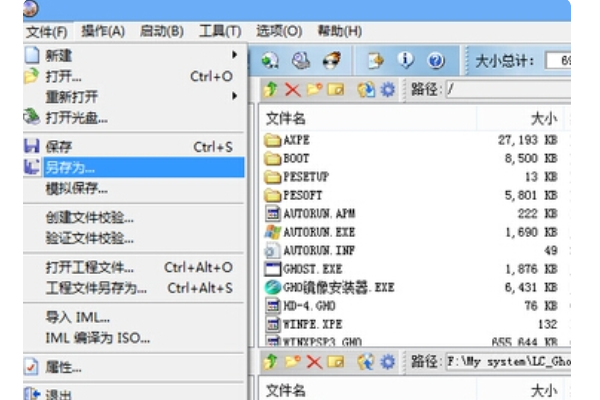Image resolution: width=600 pixels, height=400 pixels.
Task: Click the blue gear icon in lower local toolbar
Action: click(387, 361)
